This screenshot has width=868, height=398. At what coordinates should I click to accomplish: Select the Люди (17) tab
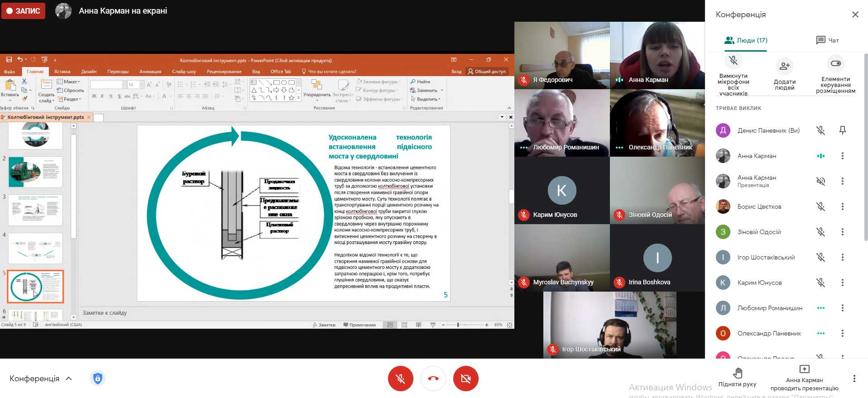tap(746, 40)
